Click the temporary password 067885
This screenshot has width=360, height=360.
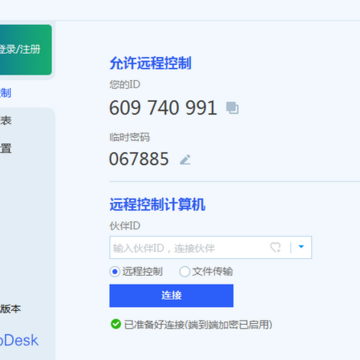point(139,159)
